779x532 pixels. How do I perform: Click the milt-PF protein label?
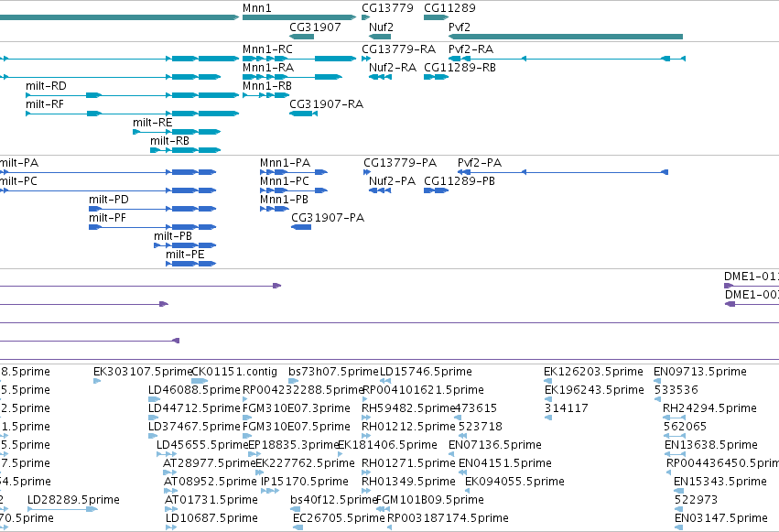(x=107, y=218)
